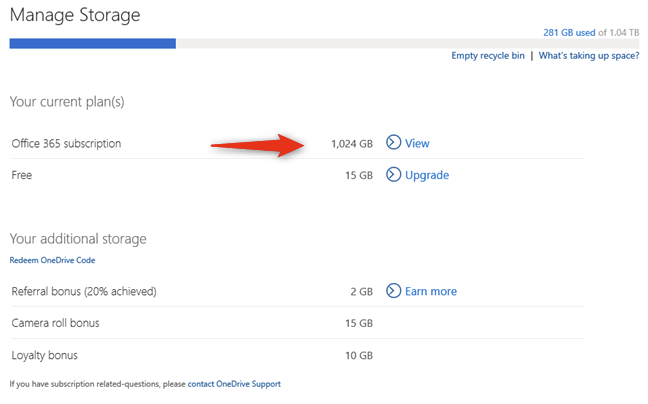Select the Referral bonus (20% achieved) label
Image resolution: width=648 pixels, height=404 pixels.
(84, 291)
